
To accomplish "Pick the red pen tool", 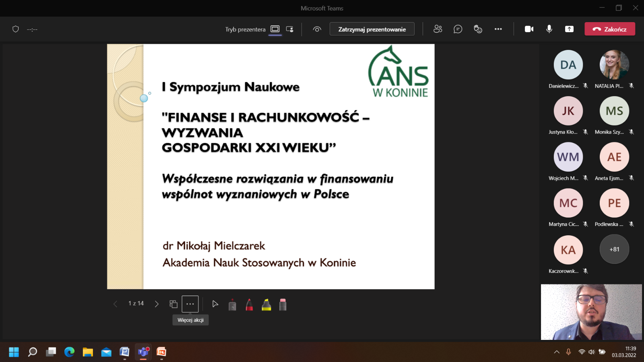I will pyautogui.click(x=249, y=305).
